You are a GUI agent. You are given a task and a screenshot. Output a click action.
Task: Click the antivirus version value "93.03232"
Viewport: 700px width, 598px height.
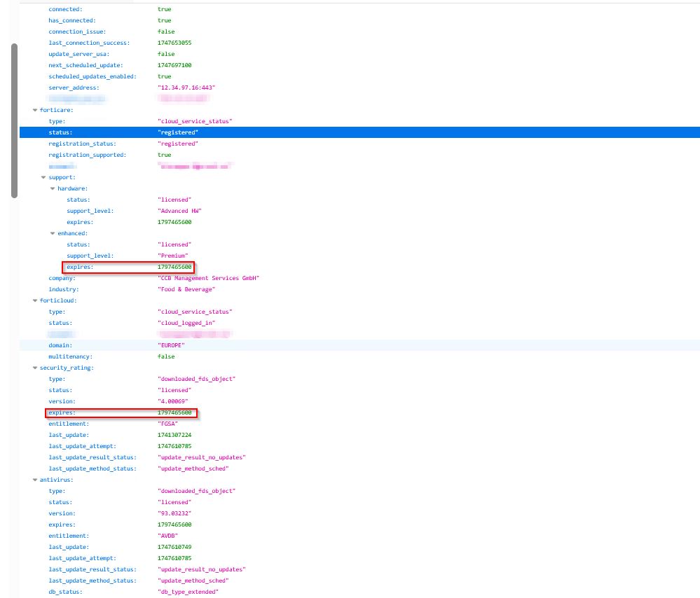click(174, 514)
